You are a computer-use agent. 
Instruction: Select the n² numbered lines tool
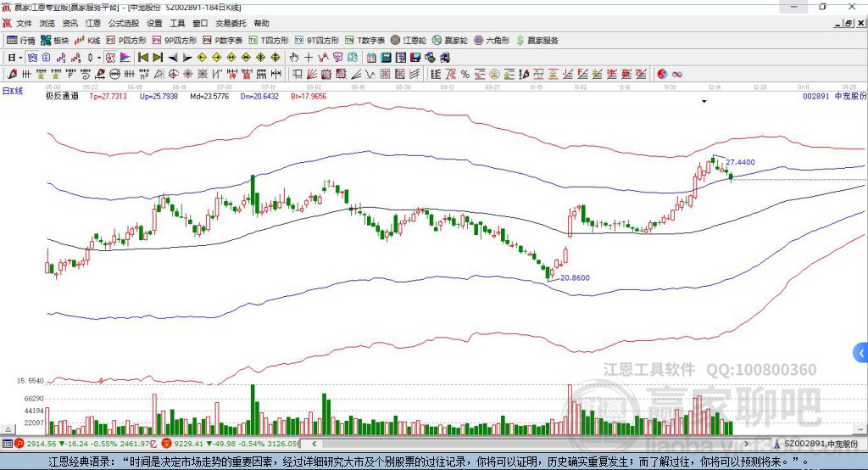pyautogui.click(x=144, y=74)
